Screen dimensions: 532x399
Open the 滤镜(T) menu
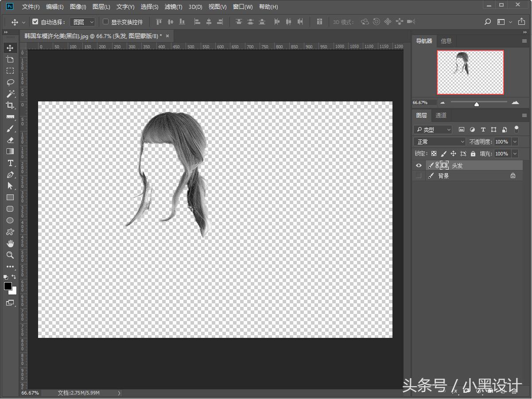[173, 7]
